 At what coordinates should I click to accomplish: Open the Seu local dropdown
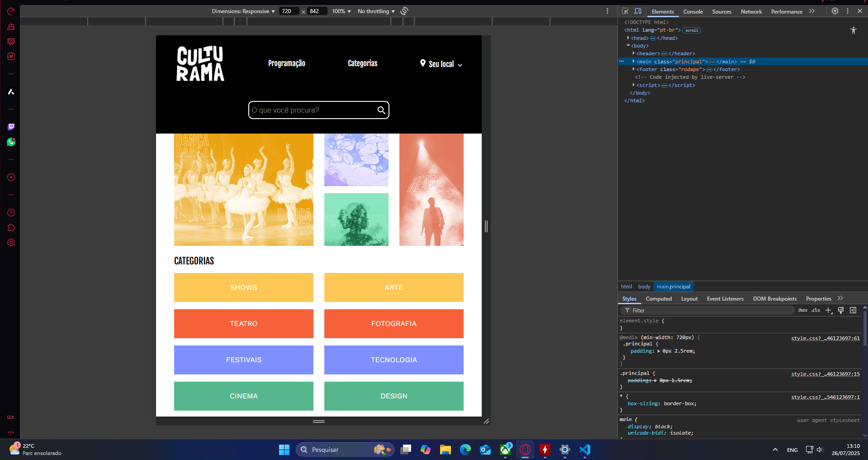click(441, 64)
